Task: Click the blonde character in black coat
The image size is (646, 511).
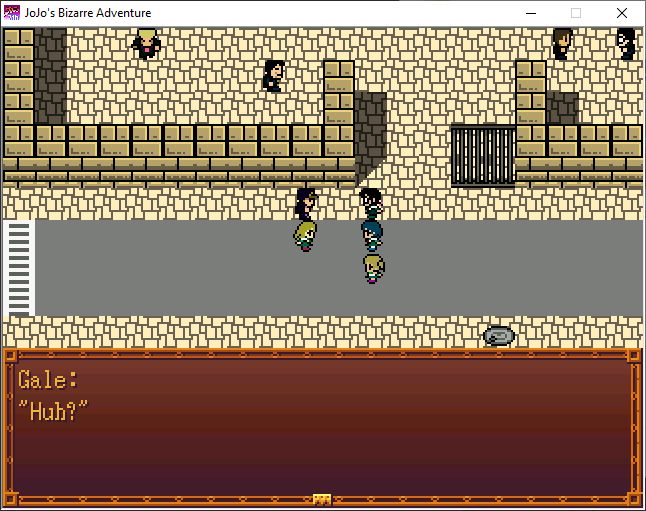Action: [x=146, y=44]
